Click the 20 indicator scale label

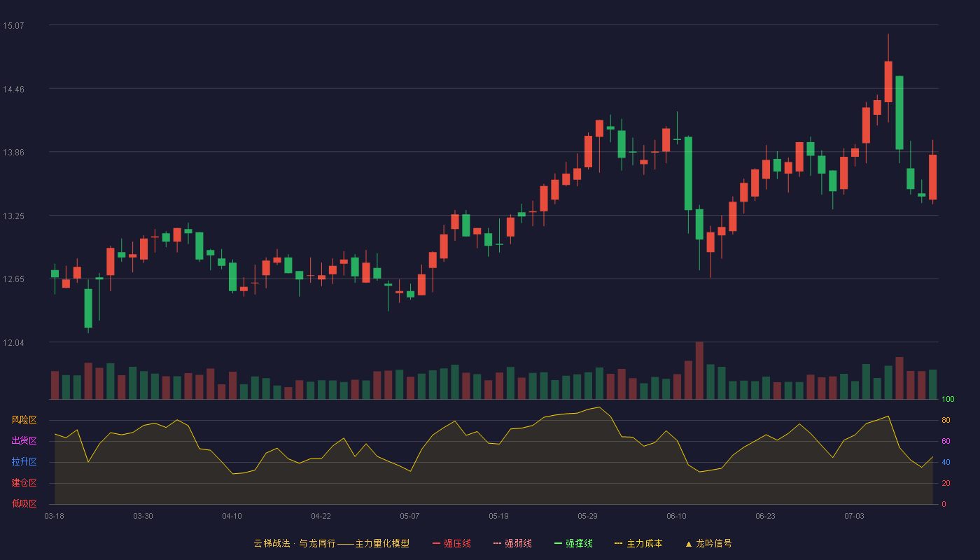946,484
